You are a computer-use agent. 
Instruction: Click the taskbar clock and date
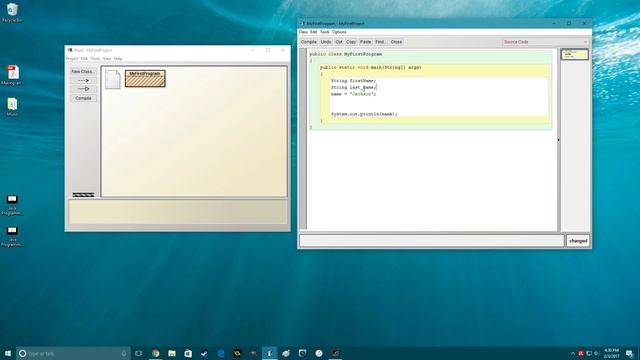pos(611,353)
